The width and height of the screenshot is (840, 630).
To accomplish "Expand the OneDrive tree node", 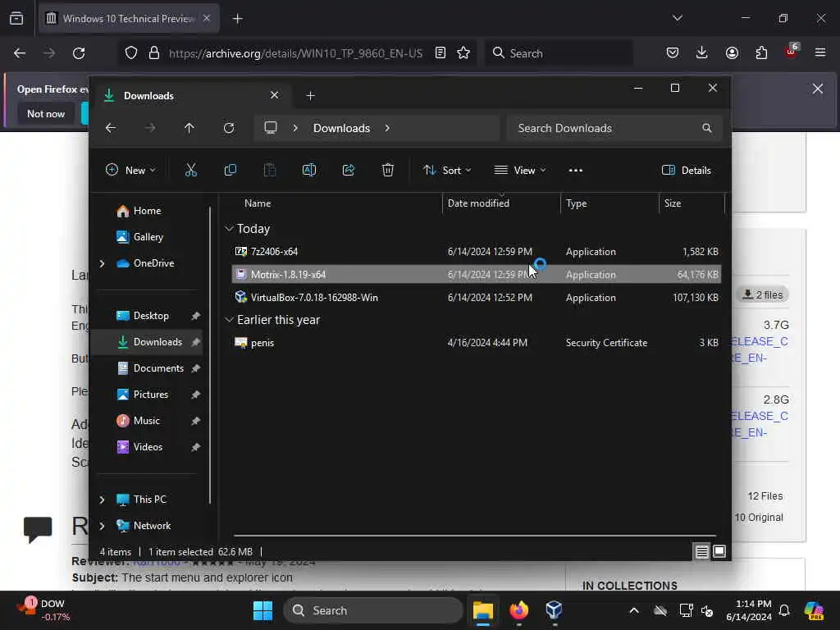I will (x=102, y=263).
